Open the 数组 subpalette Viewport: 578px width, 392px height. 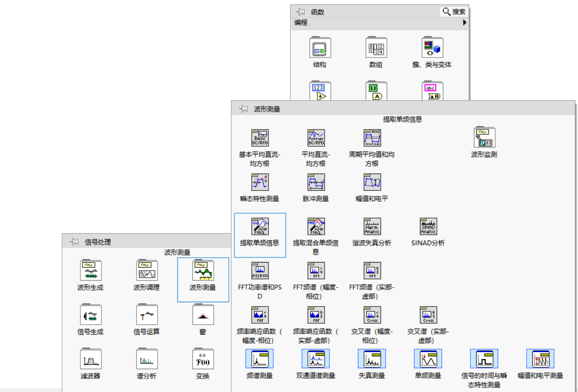tap(376, 47)
